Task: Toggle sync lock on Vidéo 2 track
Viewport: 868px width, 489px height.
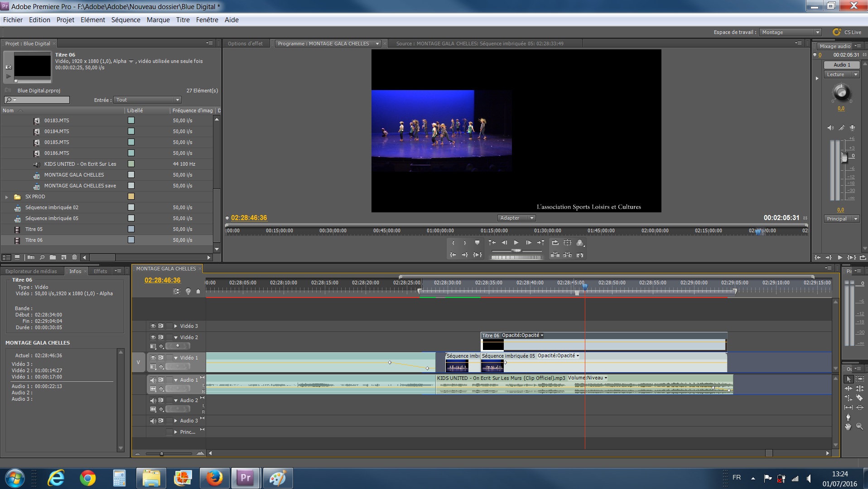Action: [x=161, y=337]
